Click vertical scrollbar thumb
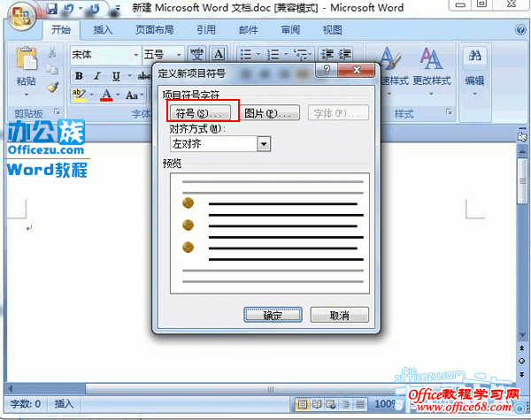Screen dimensions: 531x420 (x=522, y=180)
